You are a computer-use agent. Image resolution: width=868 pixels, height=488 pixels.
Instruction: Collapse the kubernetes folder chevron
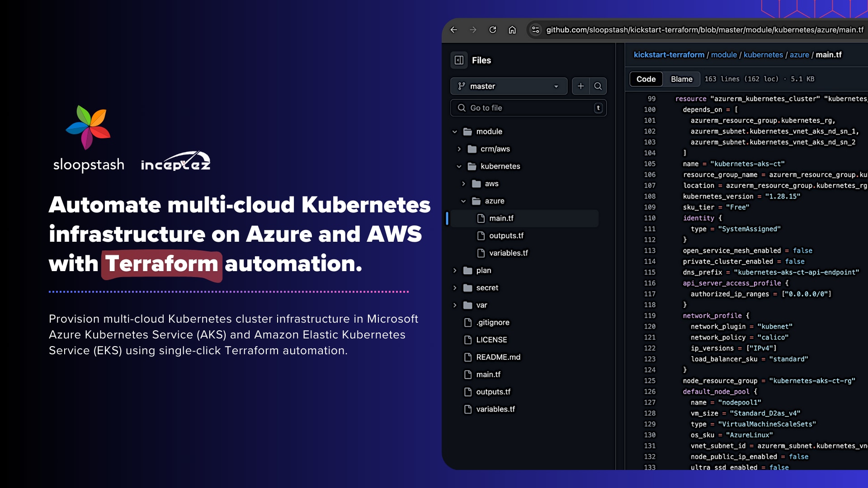click(x=459, y=166)
